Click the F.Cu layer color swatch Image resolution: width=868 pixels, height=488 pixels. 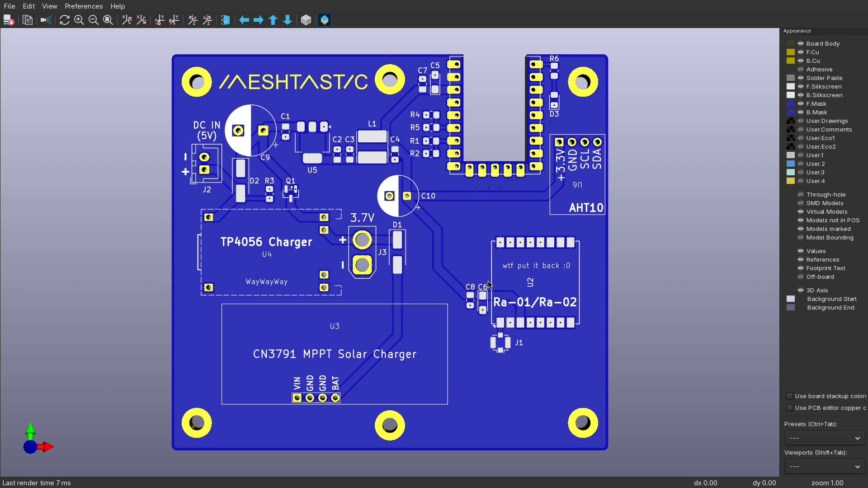click(x=791, y=52)
